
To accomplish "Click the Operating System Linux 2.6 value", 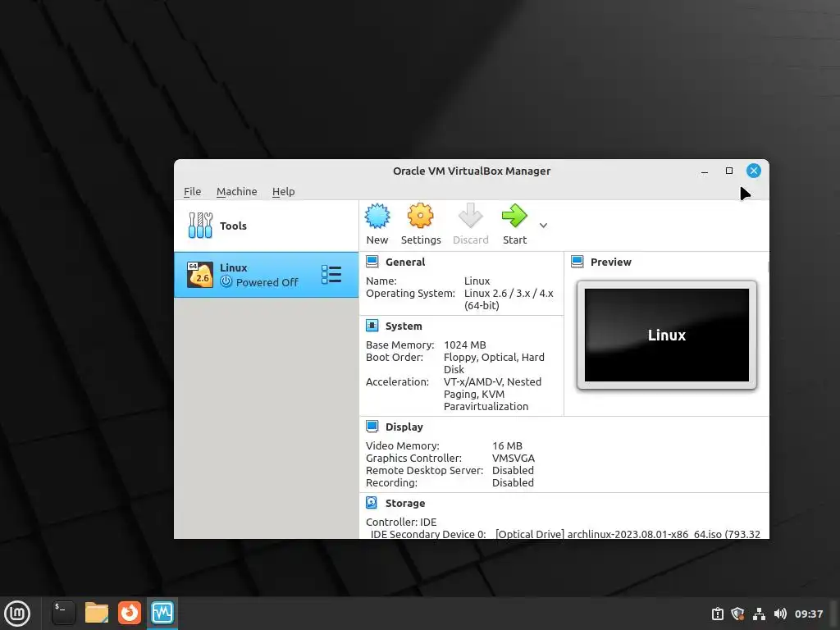I will 509,299.
